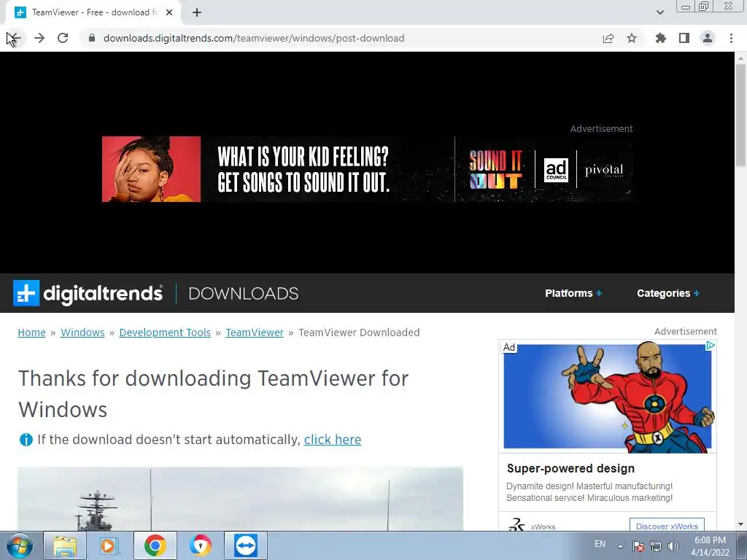The width and height of the screenshot is (747, 560).
Task: Share this page using the share icon
Action: click(608, 38)
